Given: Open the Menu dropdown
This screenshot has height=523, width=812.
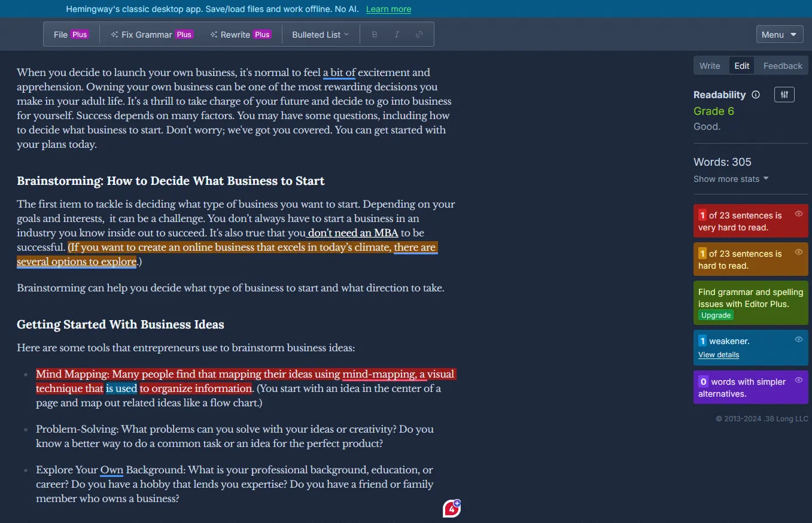Looking at the screenshot, I should (x=779, y=34).
